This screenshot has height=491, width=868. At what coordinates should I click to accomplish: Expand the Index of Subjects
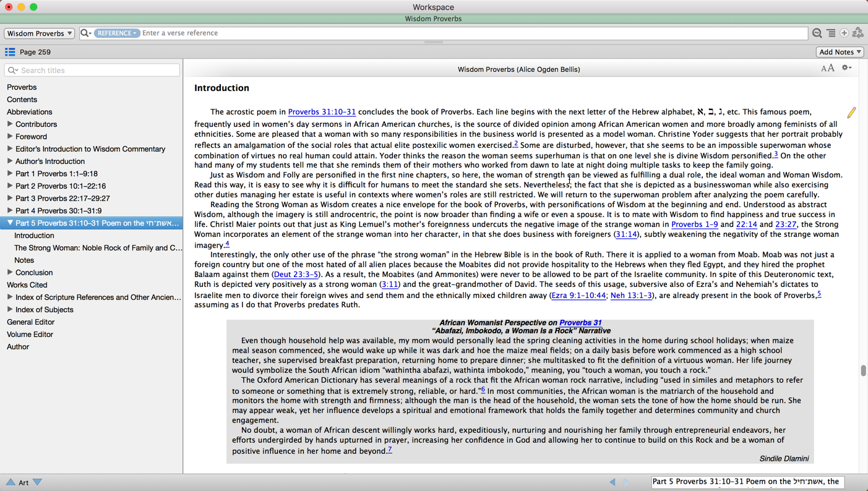[x=10, y=310]
